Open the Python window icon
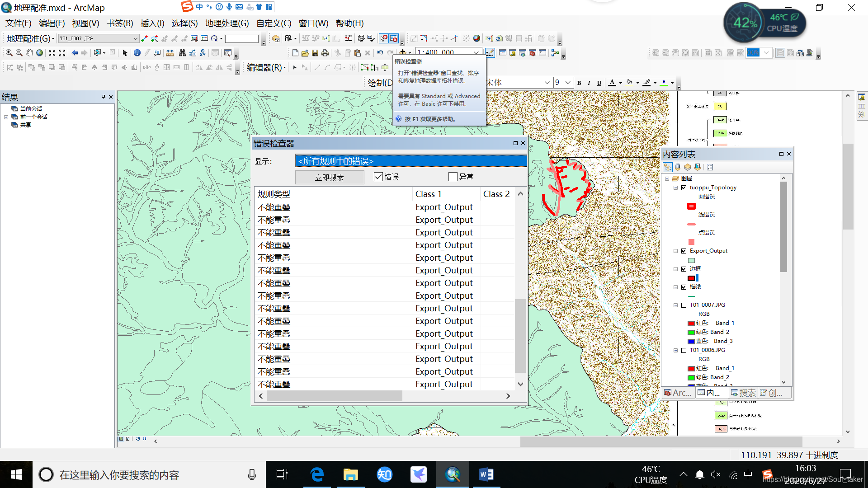Image resolution: width=868 pixels, height=488 pixels. coord(542,53)
